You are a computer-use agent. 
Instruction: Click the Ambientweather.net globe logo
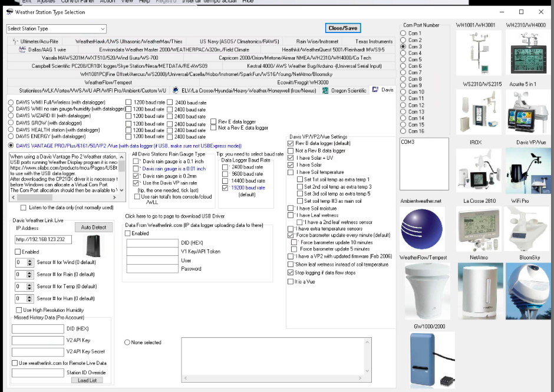(422, 229)
